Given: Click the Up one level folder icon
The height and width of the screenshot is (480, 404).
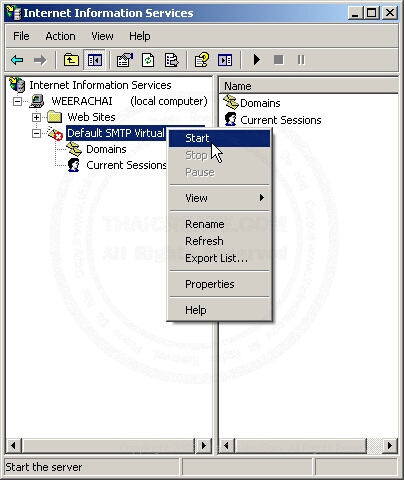Looking at the screenshot, I should click(71, 60).
